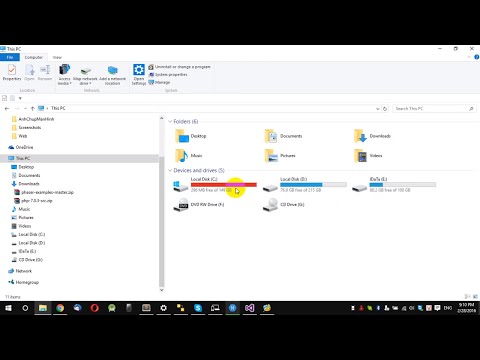Choose Add a network location
This screenshot has height=360, width=480.
click(113, 75)
